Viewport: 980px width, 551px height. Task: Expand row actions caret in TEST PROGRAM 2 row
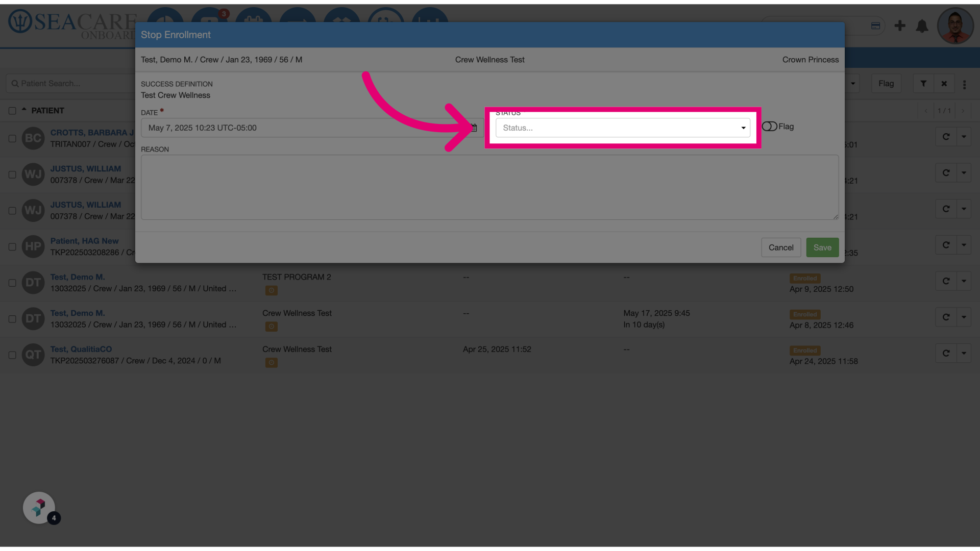[964, 281]
